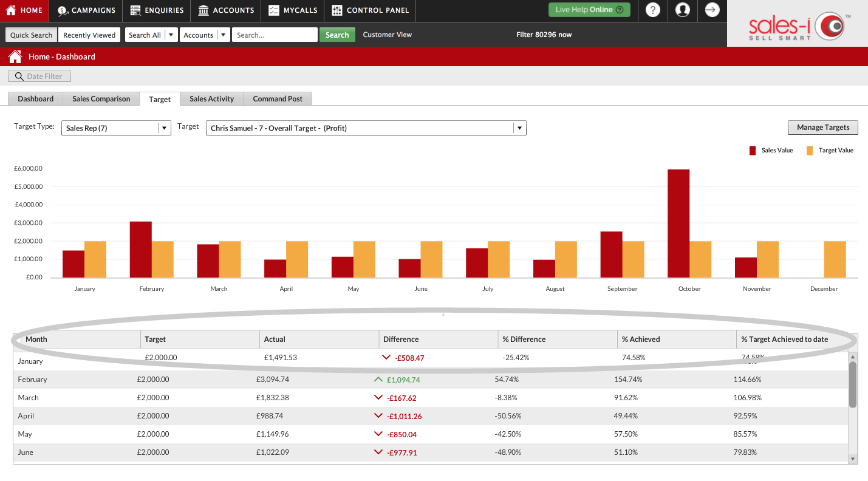Toggle the Target Value legend swatch

point(810,151)
